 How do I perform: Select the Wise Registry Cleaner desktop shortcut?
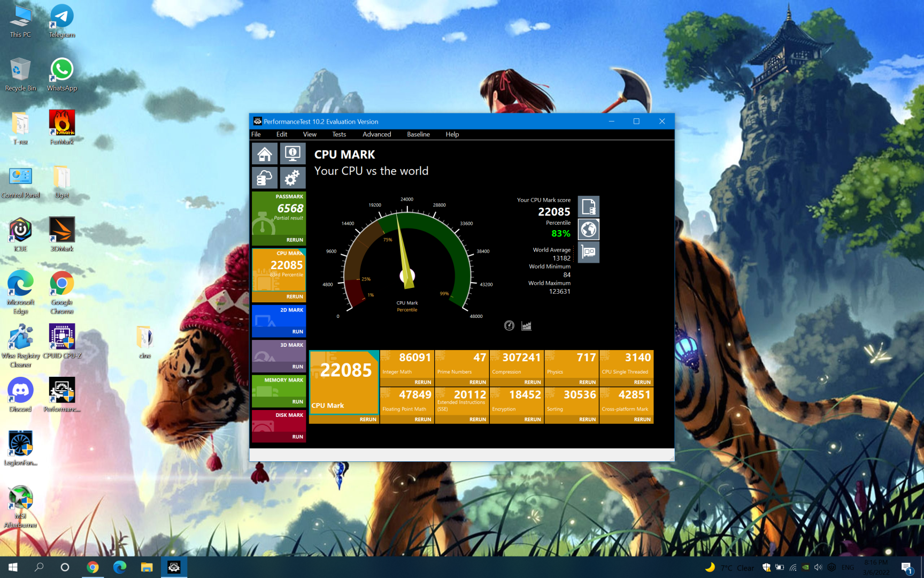(20, 346)
